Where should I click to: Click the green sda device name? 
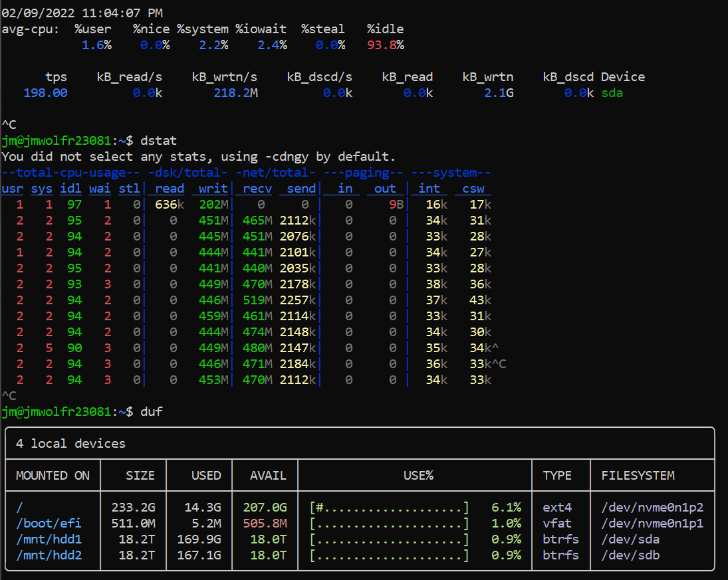[612, 93]
